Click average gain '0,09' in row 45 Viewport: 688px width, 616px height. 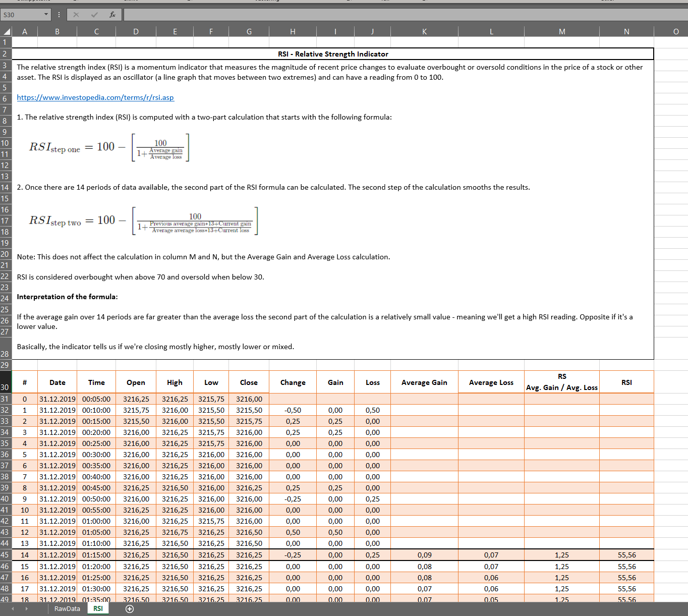[424, 555]
